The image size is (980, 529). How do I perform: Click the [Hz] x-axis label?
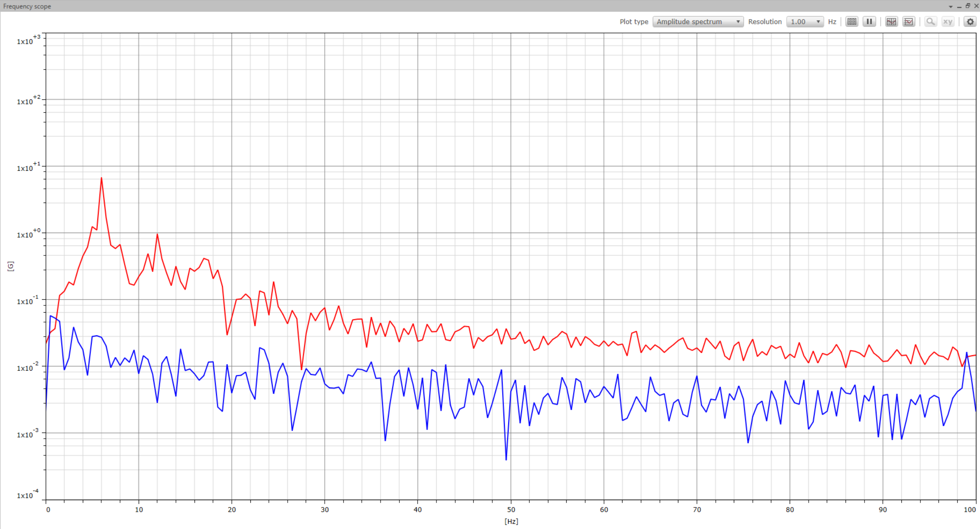pyautogui.click(x=511, y=521)
